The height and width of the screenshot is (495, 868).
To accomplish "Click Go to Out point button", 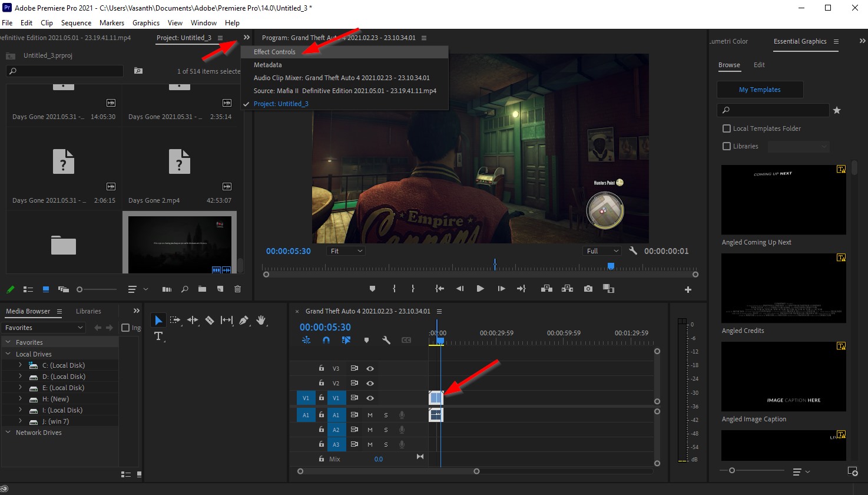I will [x=521, y=289].
